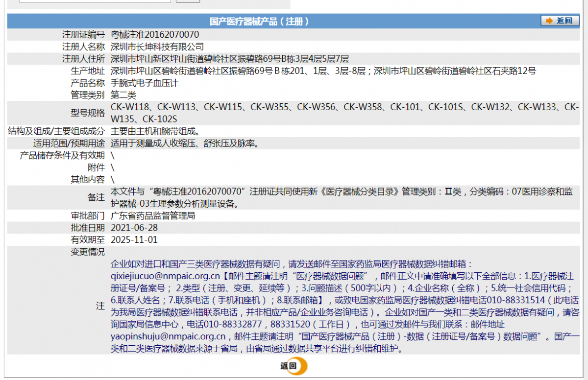The image size is (588, 380).
Task: Select the email yaopinshuju@nmpaic.org.cn in the note
Action: tap(168, 336)
